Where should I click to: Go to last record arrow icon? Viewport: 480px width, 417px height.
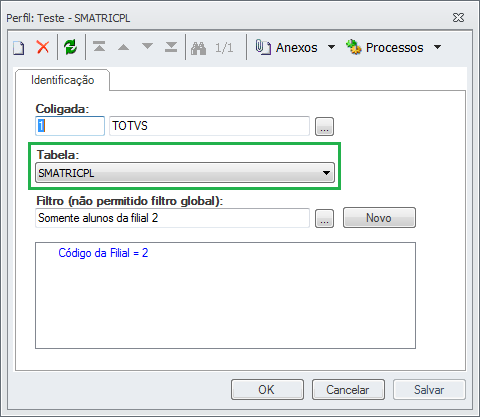tap(171, 47)
